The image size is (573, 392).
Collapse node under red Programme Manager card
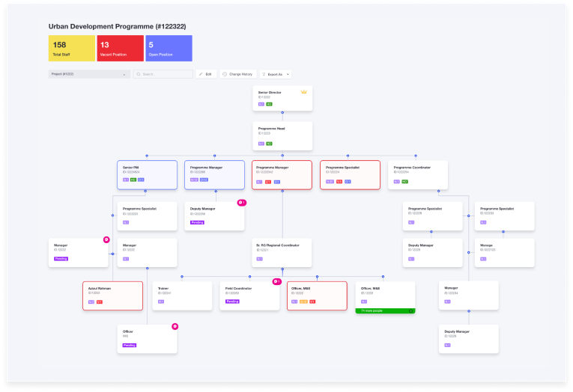(282, 191)
